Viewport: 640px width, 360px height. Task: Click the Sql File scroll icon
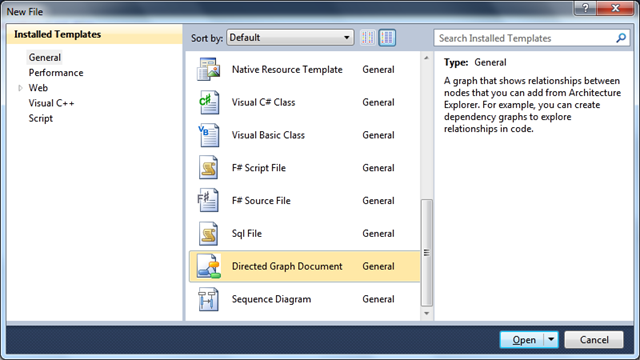[x=209, y=233]
